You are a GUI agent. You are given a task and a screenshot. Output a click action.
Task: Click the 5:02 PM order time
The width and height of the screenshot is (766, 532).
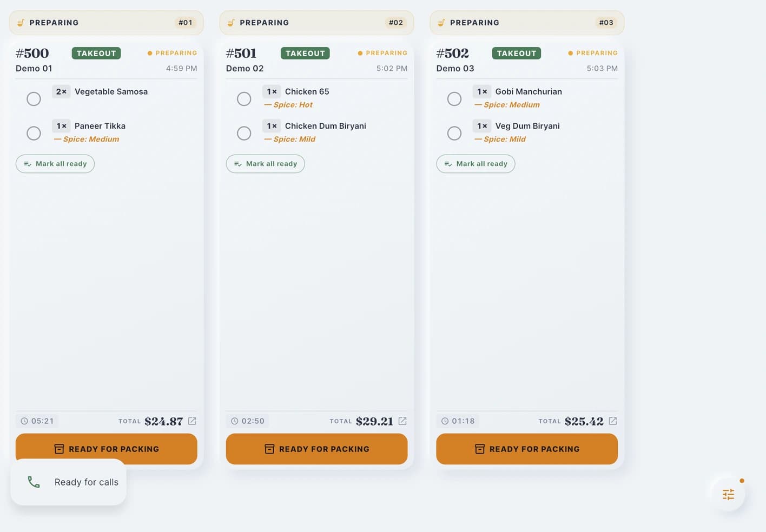[392, 69]
